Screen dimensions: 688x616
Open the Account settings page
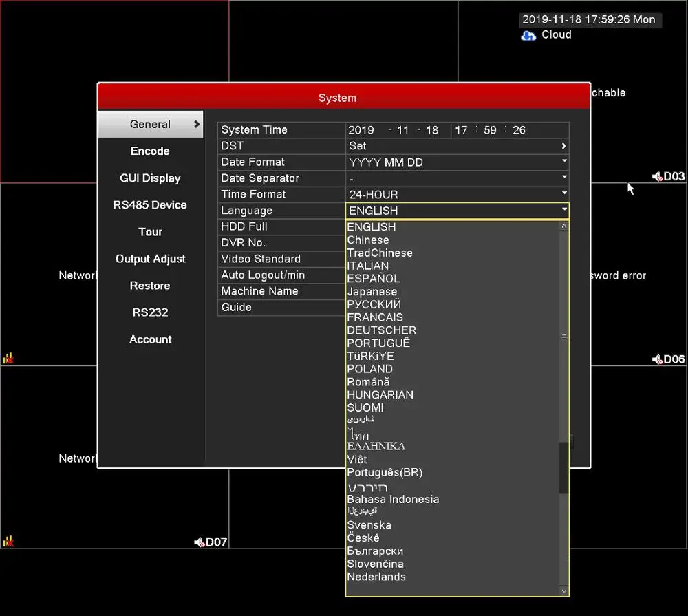point(150,339)
